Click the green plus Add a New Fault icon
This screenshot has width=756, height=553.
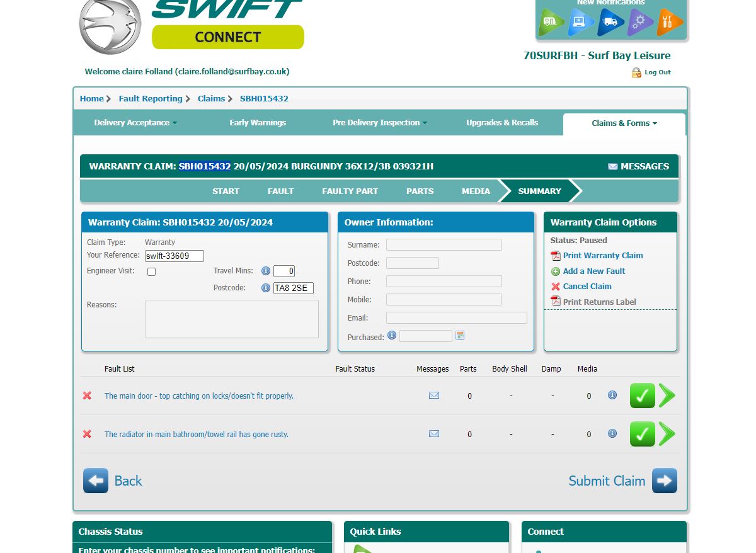pos(556,271)
